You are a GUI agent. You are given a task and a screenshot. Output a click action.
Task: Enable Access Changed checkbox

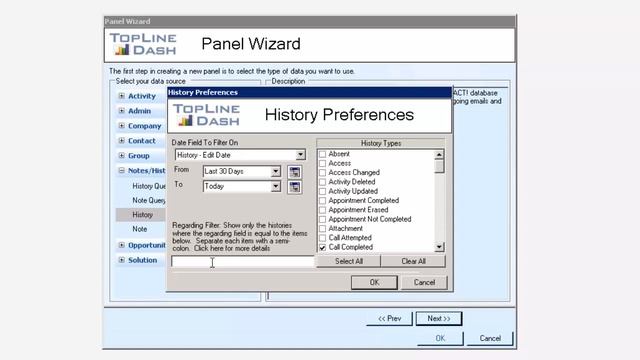(x=322, y=173)
